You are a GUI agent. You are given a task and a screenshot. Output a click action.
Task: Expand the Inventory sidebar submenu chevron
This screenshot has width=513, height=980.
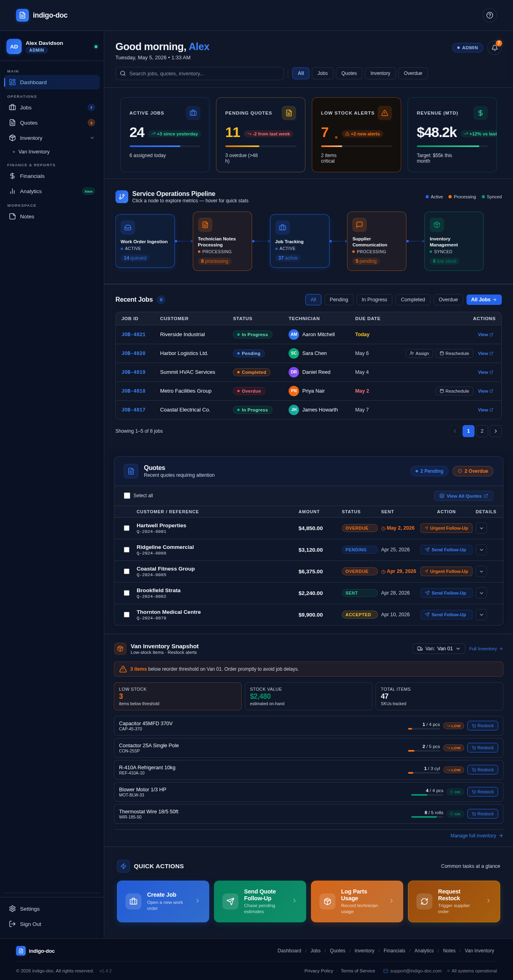click(x=92, y=138)
